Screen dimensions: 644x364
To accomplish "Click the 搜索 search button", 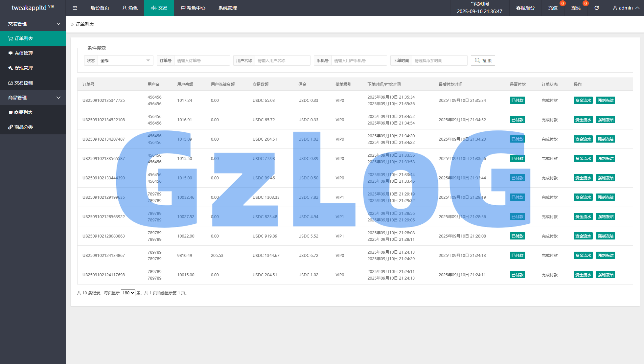I will pyautogui.click(x=483, y=60).
